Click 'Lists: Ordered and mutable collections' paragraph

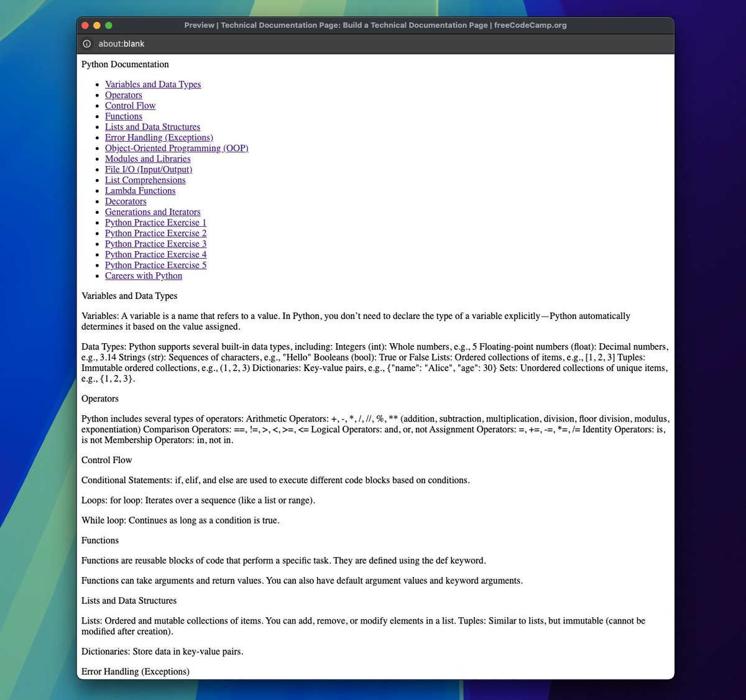coord(364,626)
